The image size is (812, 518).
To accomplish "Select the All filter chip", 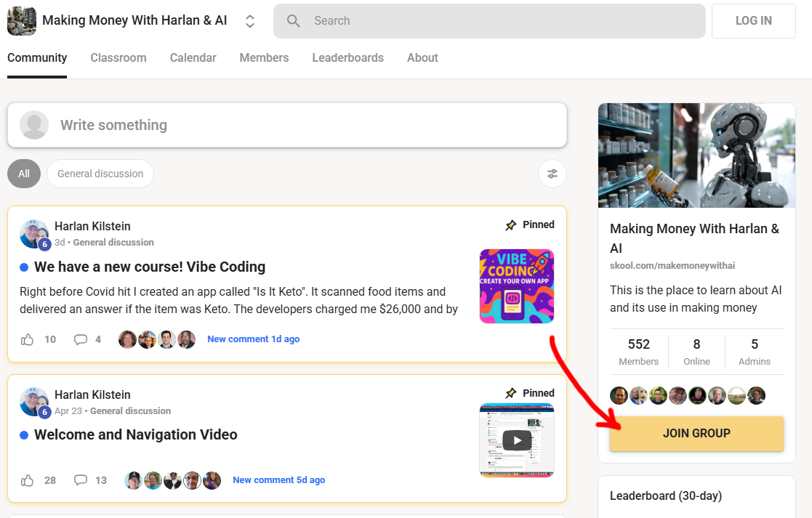I will (24, 174).
